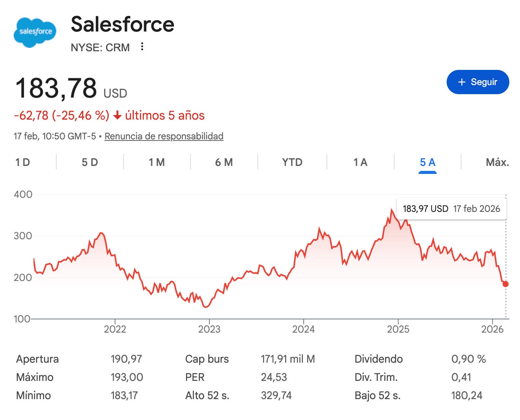Choose the YTD range tab
Image resolution: width=520 pixels, height=420 pixels.
tap(292, 163)
